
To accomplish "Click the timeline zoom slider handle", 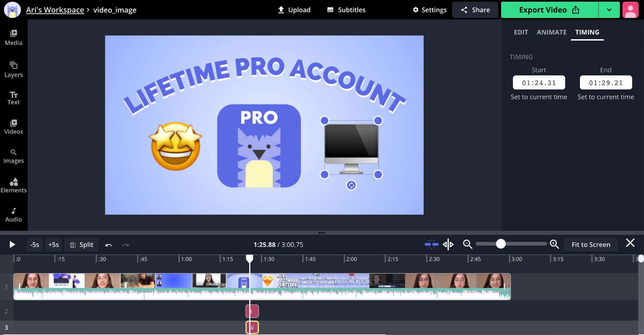I will (501, 244).
